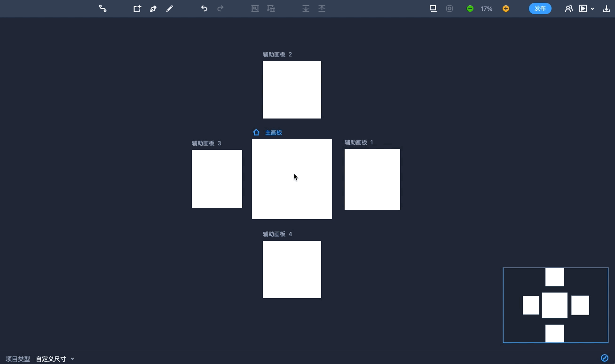Viewport: 615px width, 364px height.
Task: Click the overlapping windows icon in toolbar
Action: [x=433, y=8]
